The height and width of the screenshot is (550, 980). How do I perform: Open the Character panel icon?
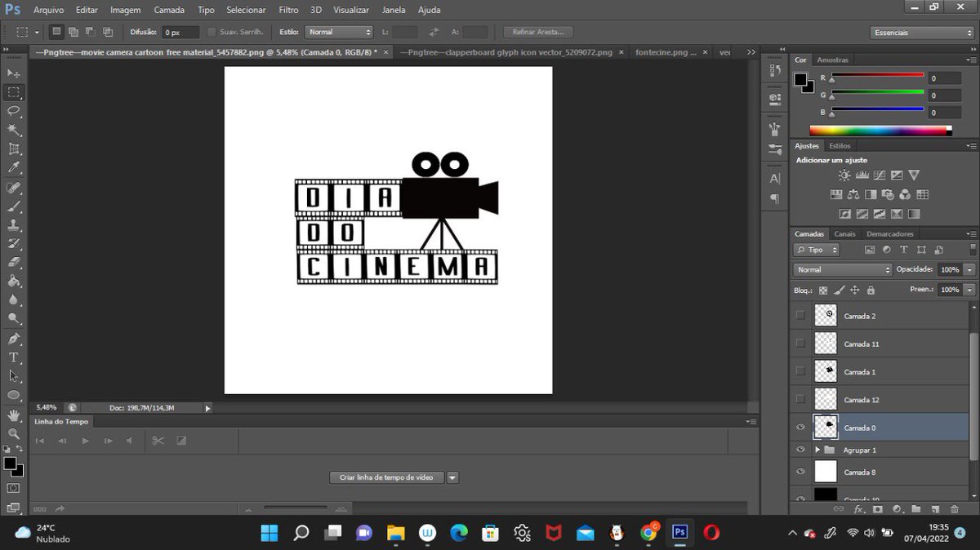[775, 178]
